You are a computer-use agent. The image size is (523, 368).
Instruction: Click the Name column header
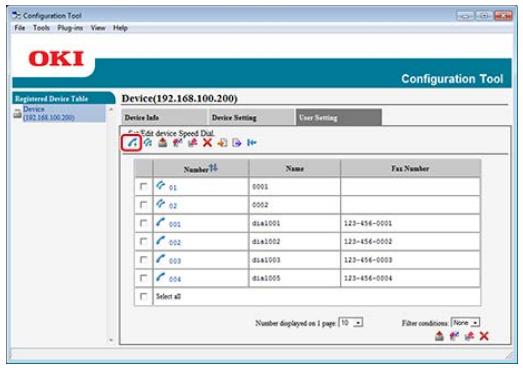[x=295, y=168]
